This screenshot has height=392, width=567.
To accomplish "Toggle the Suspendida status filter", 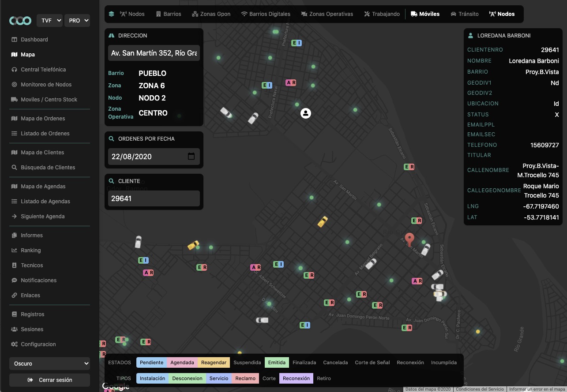I will 247,363.
